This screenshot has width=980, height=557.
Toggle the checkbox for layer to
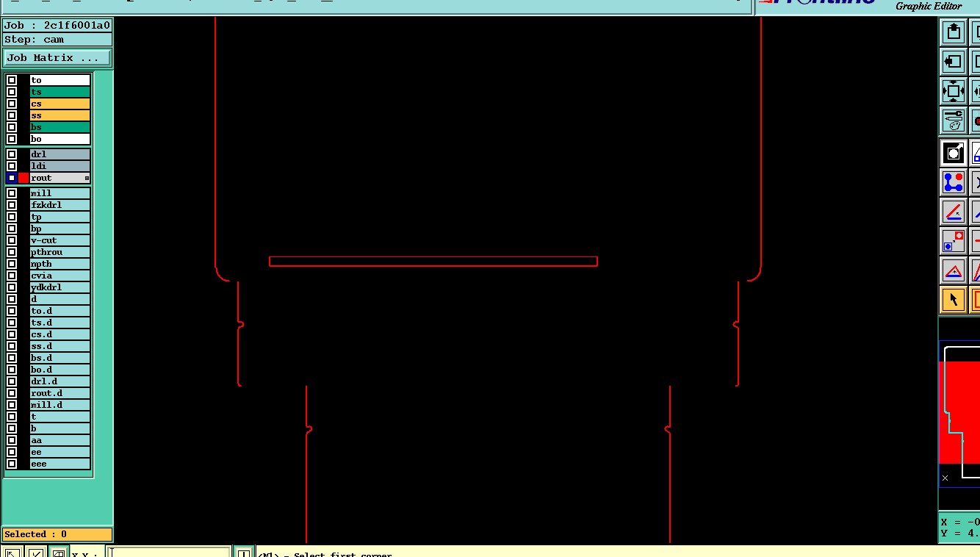tap(12, 80)
